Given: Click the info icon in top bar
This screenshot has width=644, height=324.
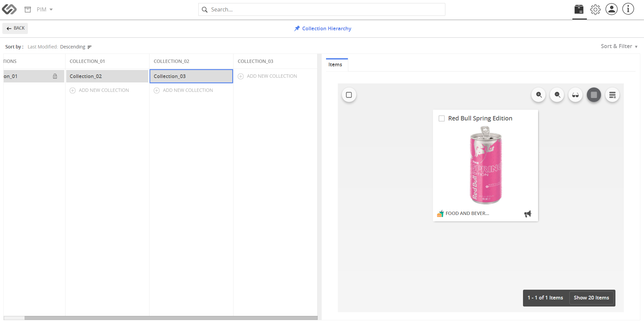Looking at the screenshot, I should click(628, 9).
